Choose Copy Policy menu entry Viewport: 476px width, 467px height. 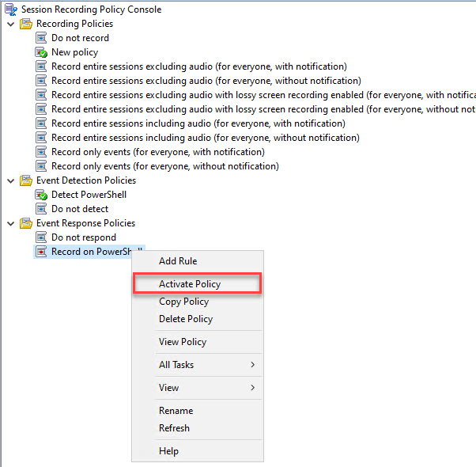click(x=198, y=302)
